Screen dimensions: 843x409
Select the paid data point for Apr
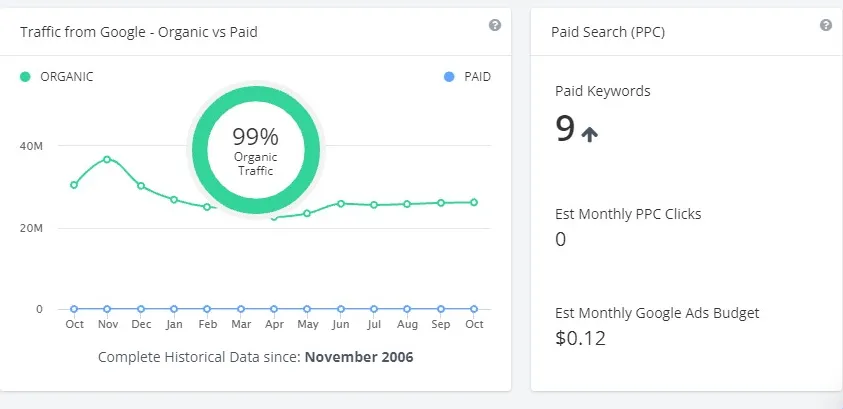click(x=274, y=309)
